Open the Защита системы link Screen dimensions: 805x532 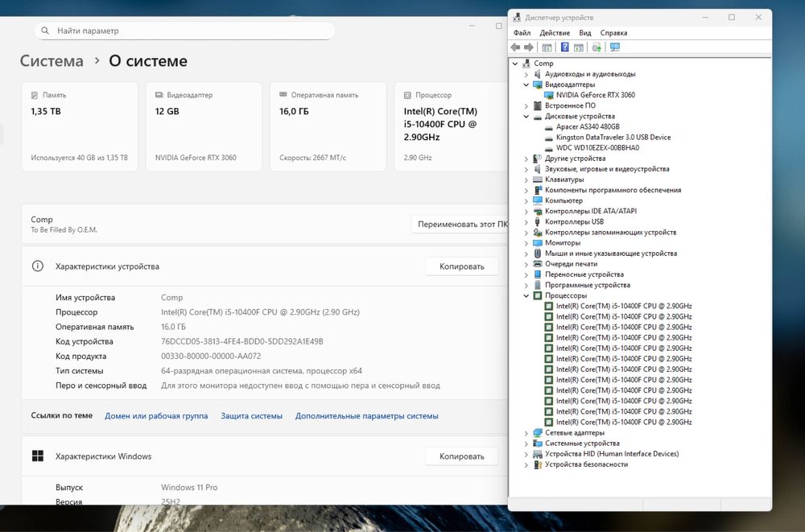(251, 416)
